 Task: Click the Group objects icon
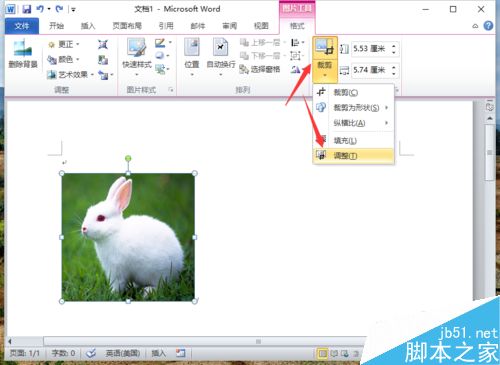click(x=295, y=55)
